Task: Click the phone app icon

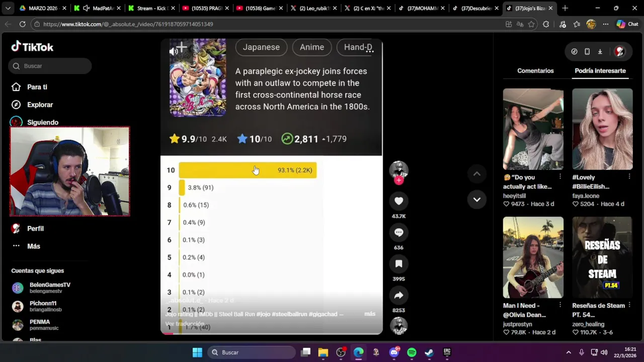Action: point(587,51)
